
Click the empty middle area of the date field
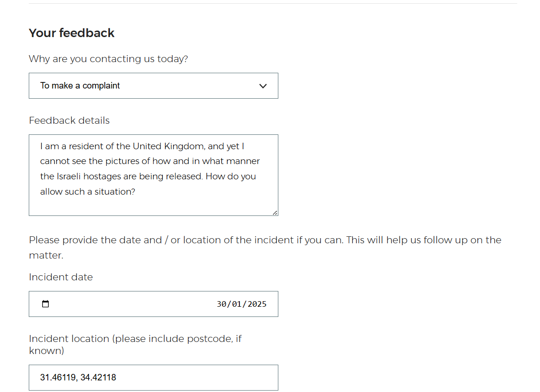130,304
